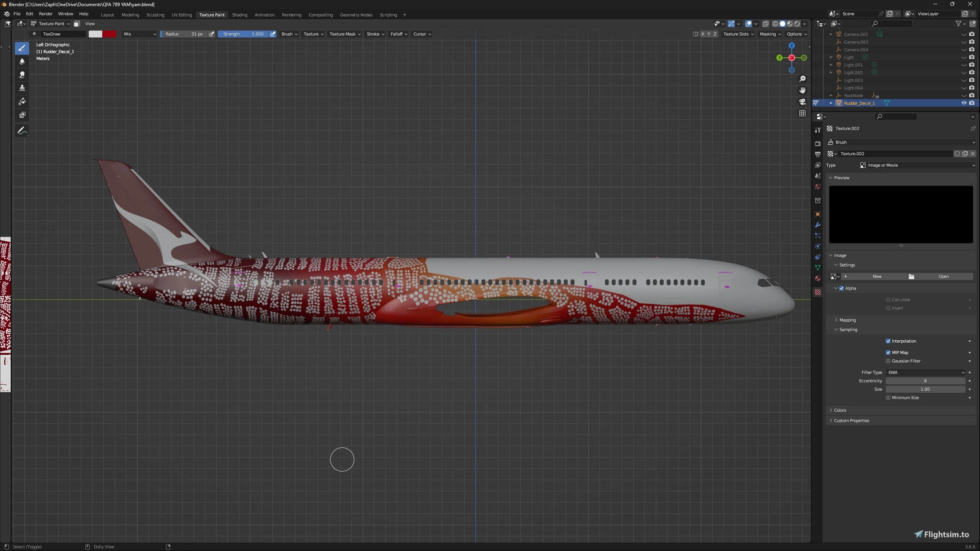
Task: Select the Clone stamp tool
Action: click(22, 88)
